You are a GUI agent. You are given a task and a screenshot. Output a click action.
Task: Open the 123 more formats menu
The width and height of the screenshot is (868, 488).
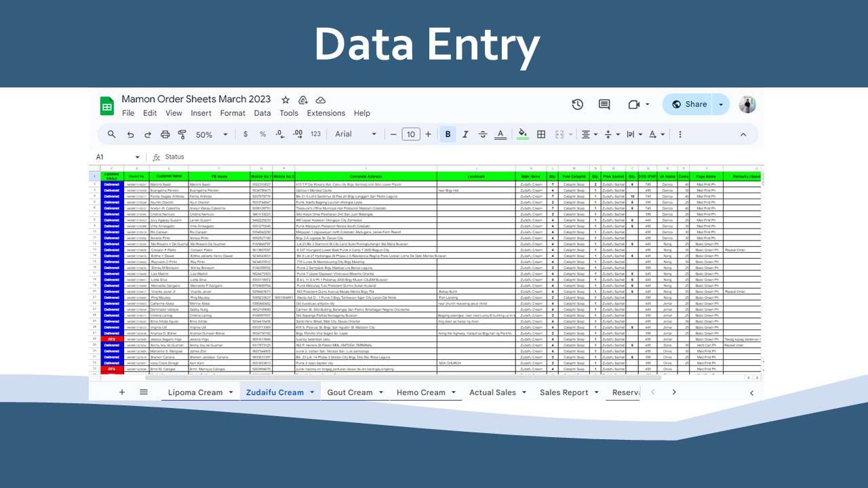point(315,134)
